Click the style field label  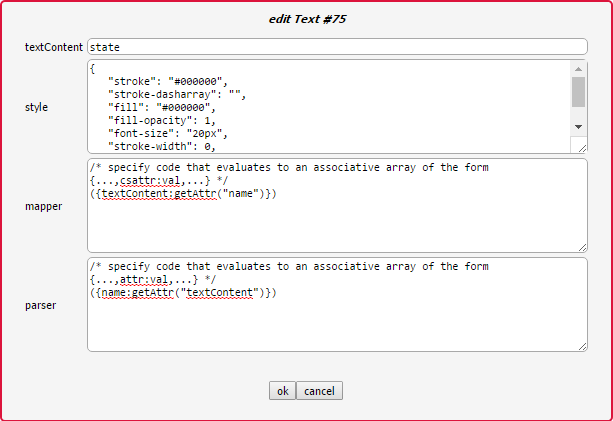pyautogui.click(x=36, y=106)
